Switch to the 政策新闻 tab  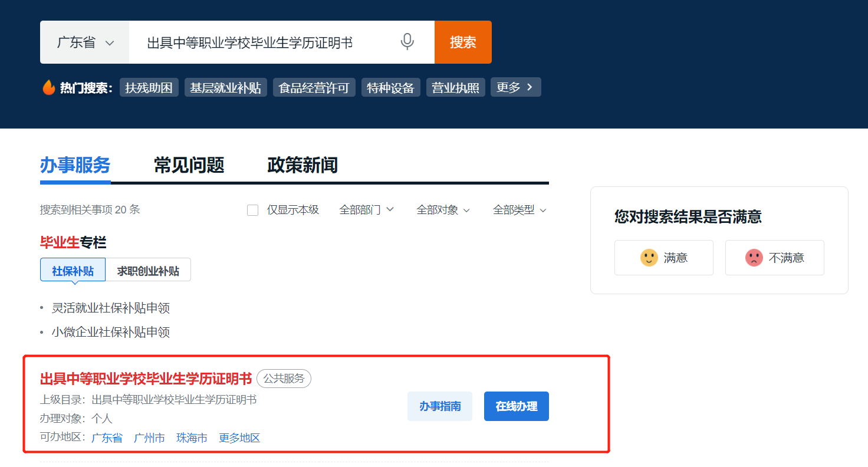(302, 165)
